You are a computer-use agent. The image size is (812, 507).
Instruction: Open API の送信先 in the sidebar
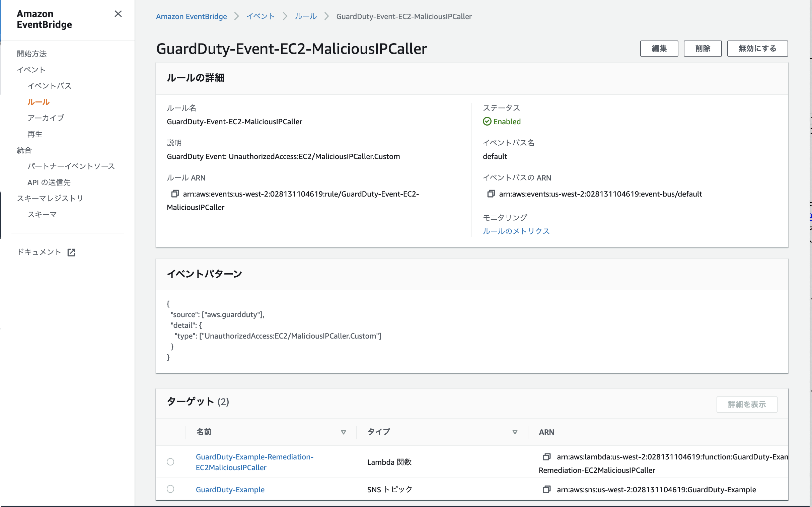49,183
